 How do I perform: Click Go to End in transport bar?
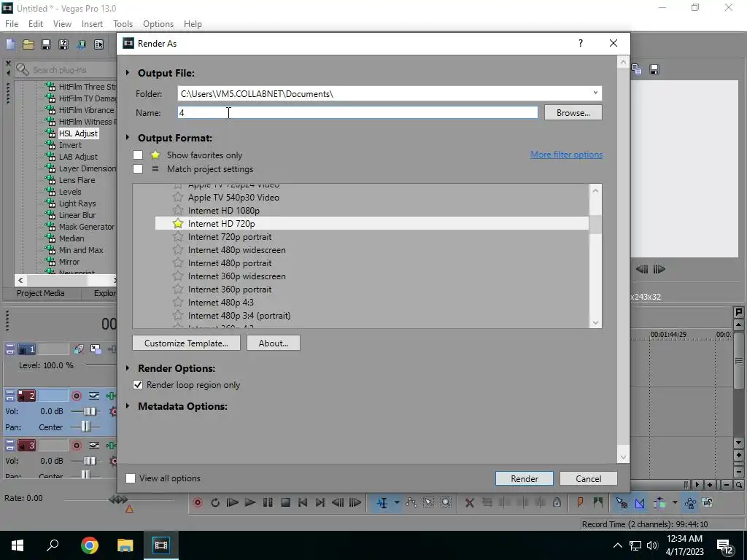[320, 502]
